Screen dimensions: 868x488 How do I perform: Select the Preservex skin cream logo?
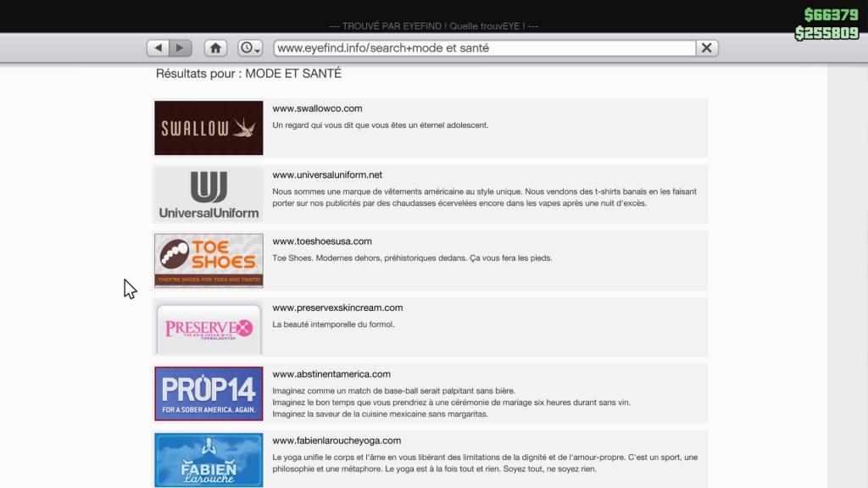click(x=209, y=328)
